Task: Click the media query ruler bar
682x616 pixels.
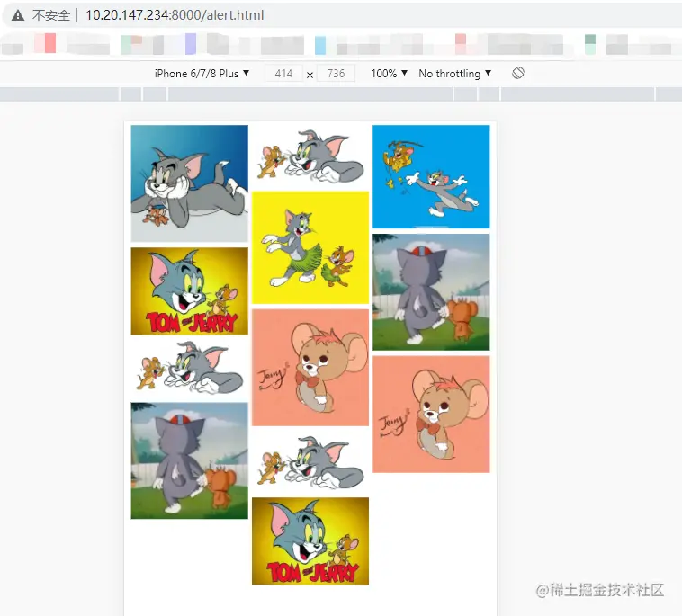Action: tap(341, 94)
